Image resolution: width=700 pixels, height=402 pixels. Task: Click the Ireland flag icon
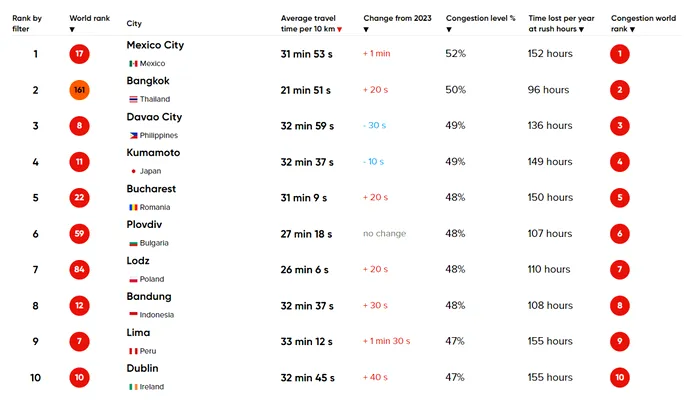(x=132, y=387)
